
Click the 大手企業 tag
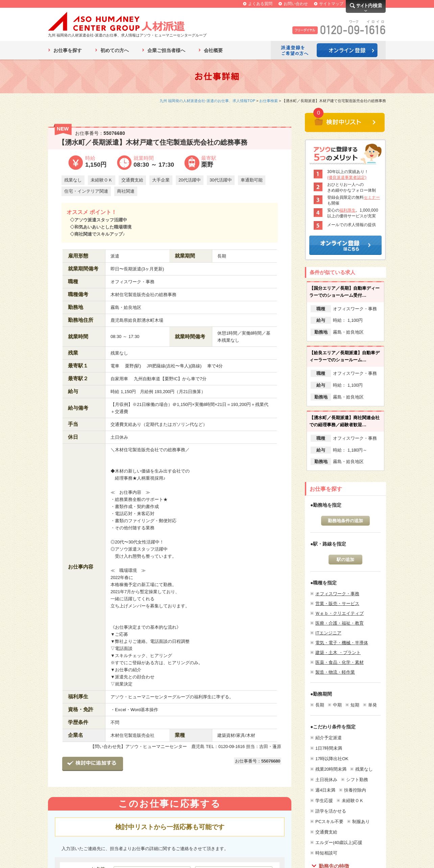click(x=161, y=180)
